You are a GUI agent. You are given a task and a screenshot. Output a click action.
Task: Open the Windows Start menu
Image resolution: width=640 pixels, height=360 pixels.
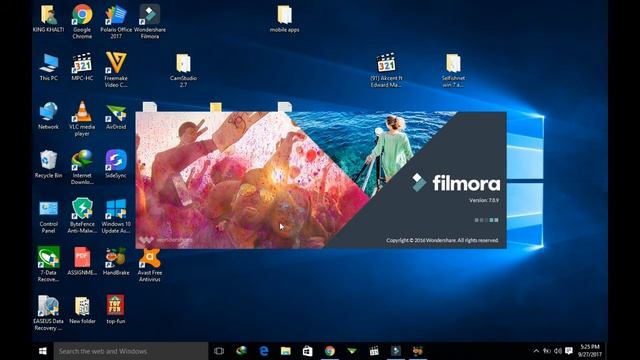pyautogui.click(x=42, y=351)
